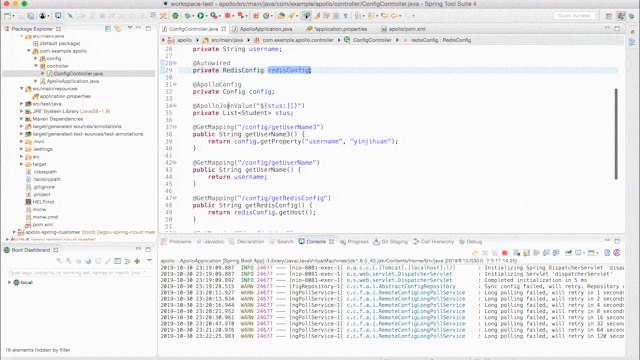
Task: Click the rightmost red circular Console toolbar icon
Action: pyautogui.click(x=617, y=253)
